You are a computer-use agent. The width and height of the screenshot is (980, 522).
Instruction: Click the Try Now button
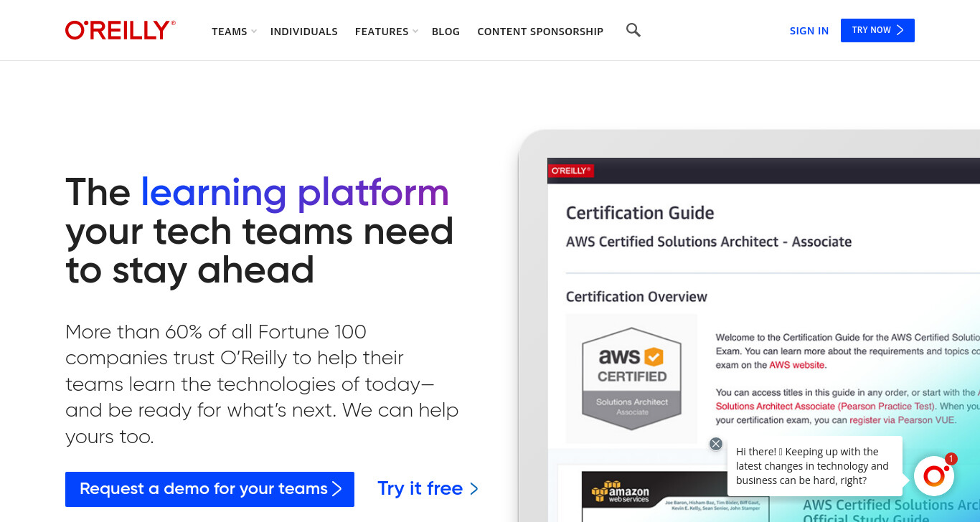click(x=877, y=30)
